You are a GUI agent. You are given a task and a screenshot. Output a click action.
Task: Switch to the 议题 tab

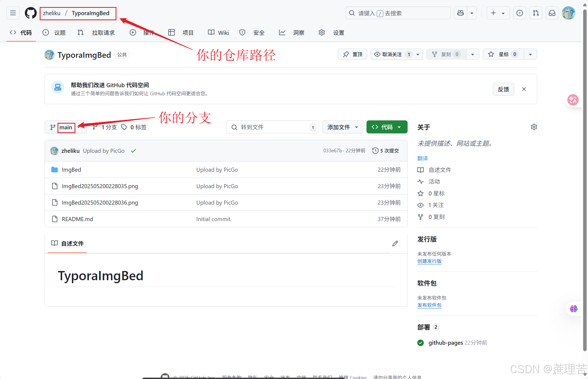(x=54, y=33)
